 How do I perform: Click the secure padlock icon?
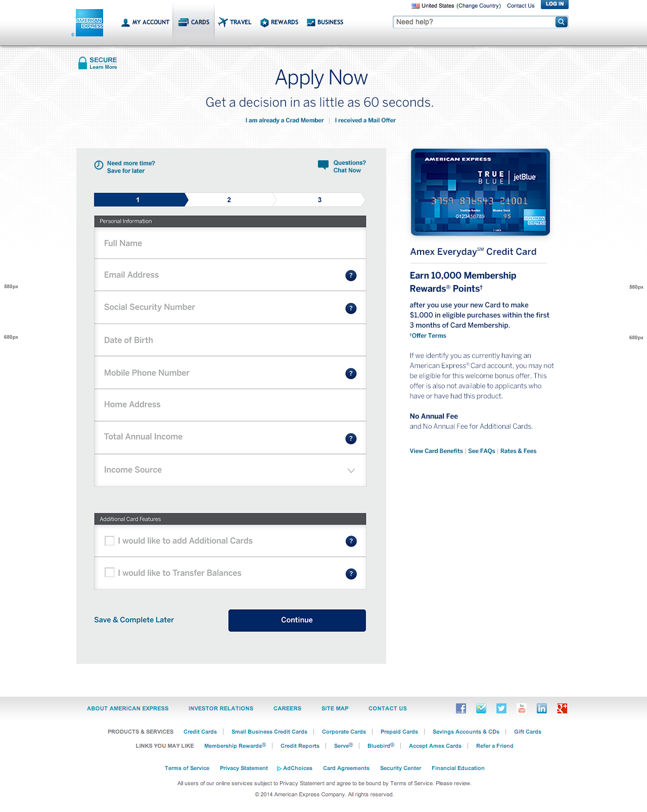(82, 63)
